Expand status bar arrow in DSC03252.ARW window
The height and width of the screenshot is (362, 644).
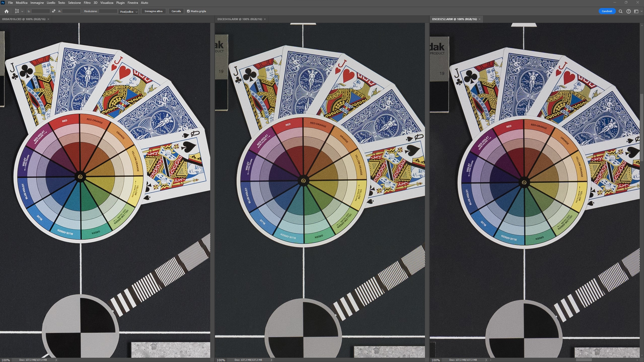[486, 360]
